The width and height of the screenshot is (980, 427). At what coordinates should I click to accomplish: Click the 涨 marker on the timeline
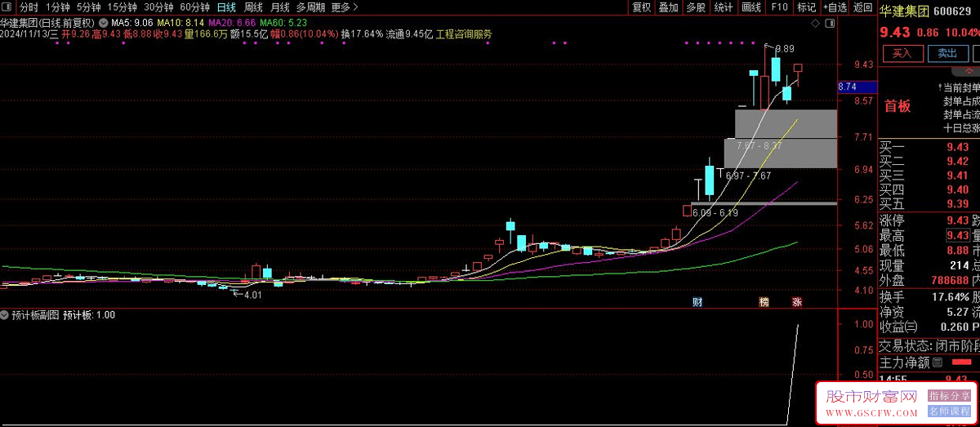pyautogui.click(x=797, y=302)
